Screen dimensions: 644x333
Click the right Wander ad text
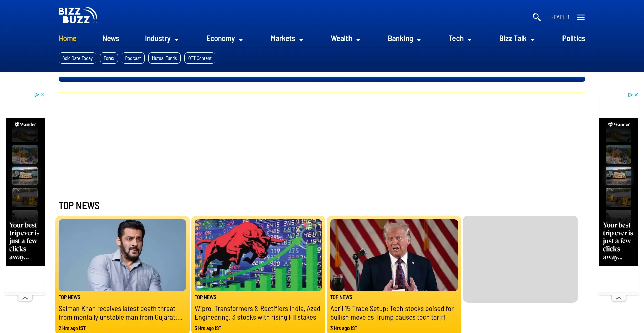coord(618,241)
